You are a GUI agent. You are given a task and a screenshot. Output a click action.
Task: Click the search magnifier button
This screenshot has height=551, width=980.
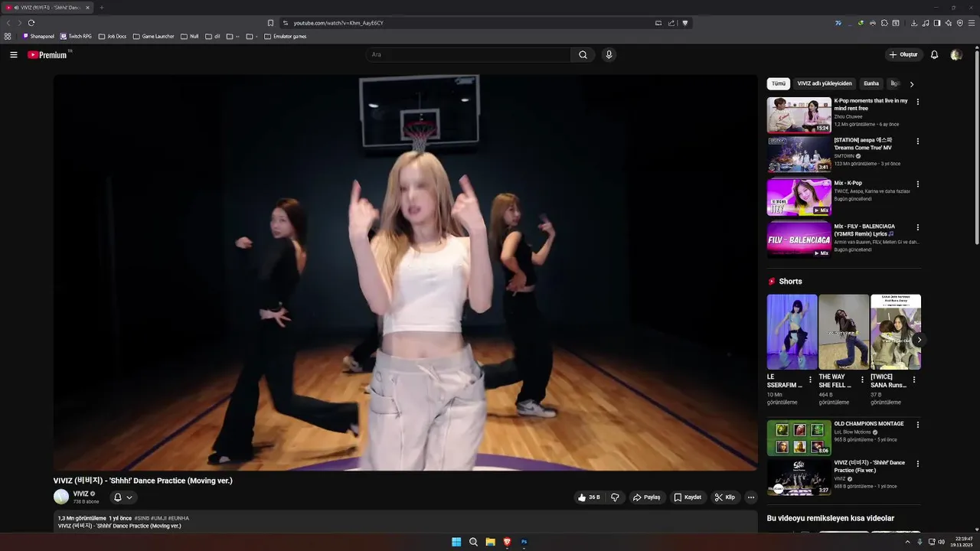(583, 55)
